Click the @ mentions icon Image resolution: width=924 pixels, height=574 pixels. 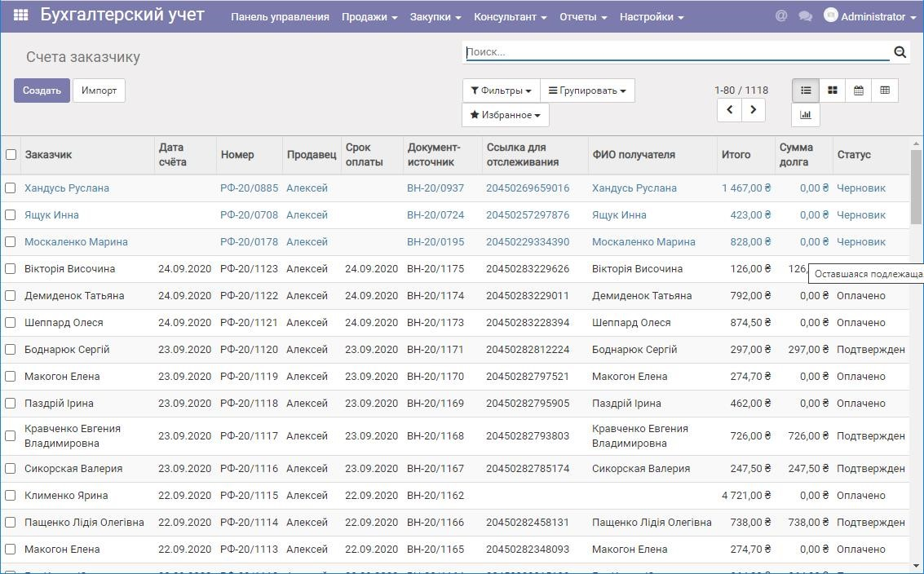[x=781, y=16]
